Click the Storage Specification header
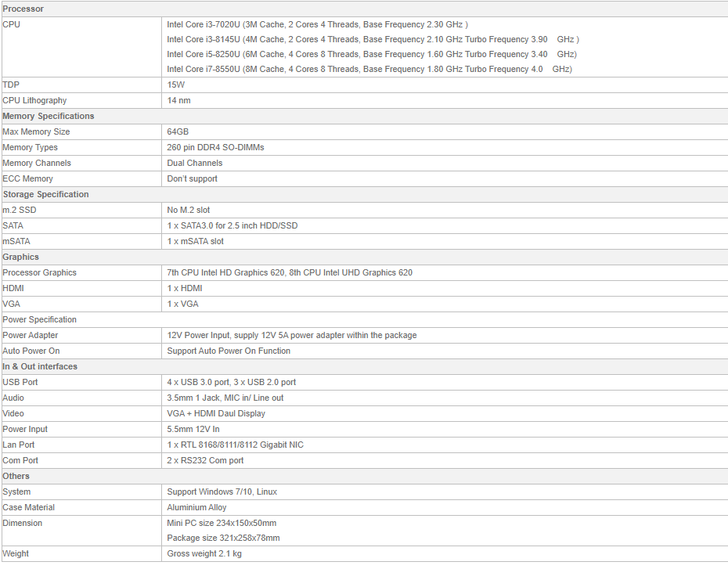728x569 pixels. coord(46,194)
